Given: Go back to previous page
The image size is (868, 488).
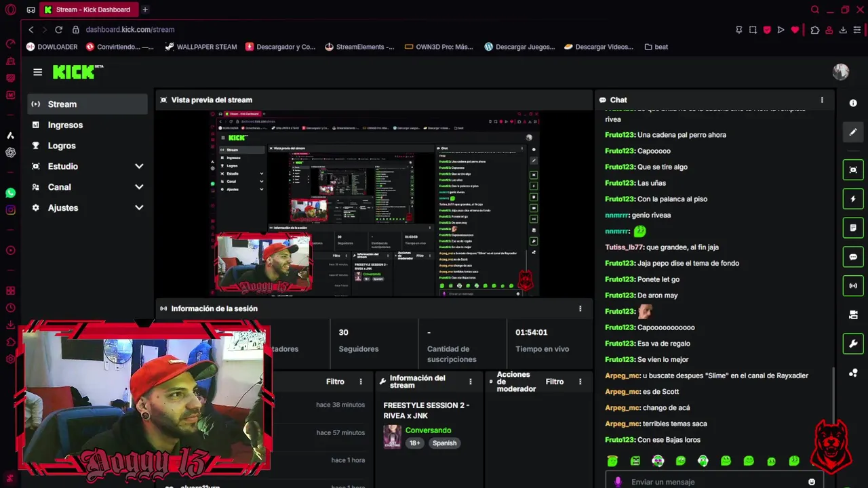Looking at the screenshot, I should [31, 30].
